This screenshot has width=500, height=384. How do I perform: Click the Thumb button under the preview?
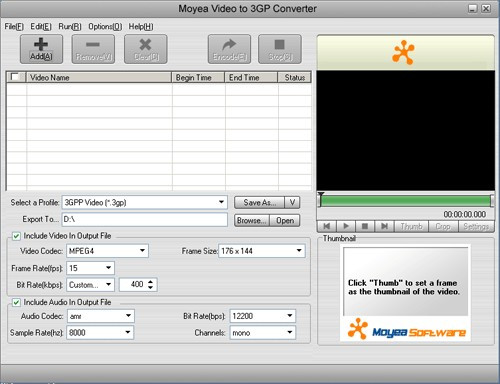tap(411, 226)
